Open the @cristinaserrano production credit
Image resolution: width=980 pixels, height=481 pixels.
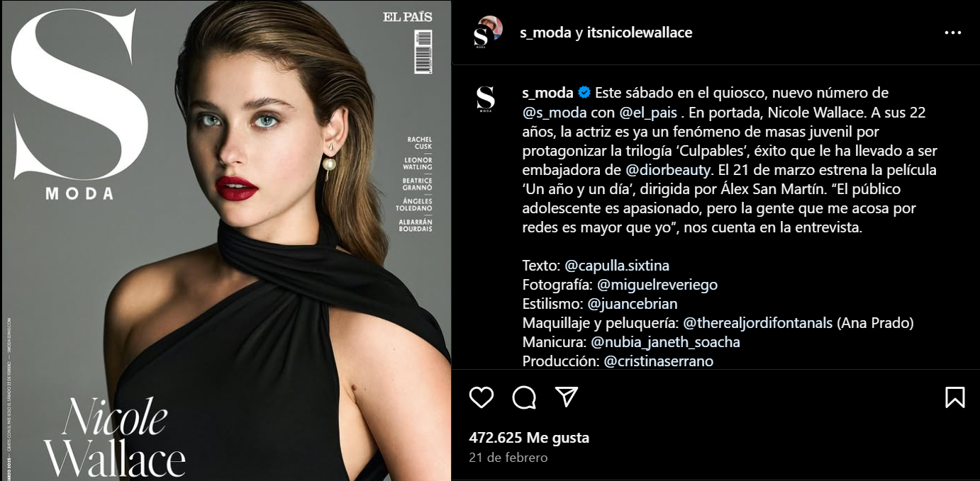(x=658, y=361)
